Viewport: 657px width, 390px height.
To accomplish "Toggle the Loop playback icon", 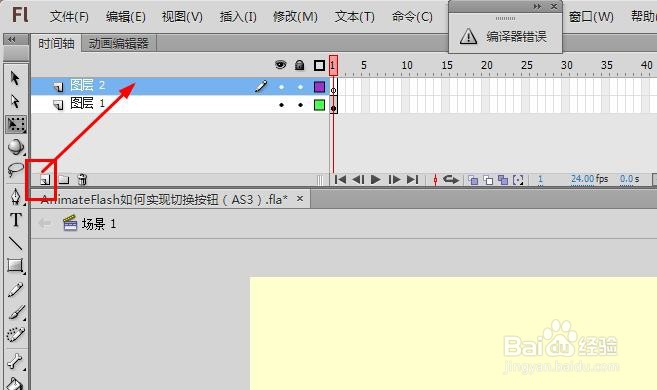I will pyautogui.click(x=451, y=180).
